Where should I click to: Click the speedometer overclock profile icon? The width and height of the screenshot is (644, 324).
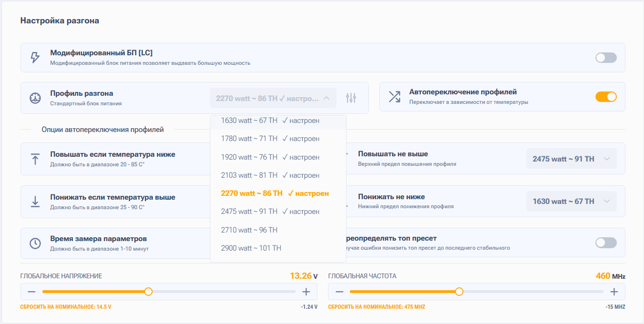click(35, 98)
